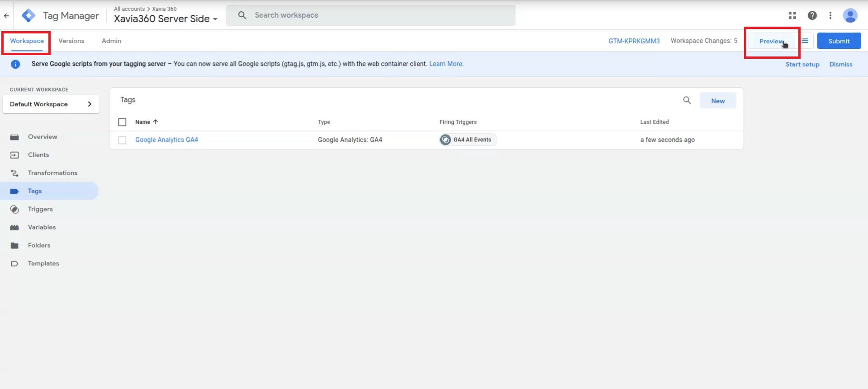Screen dimensions: 868x389
Task: Open Variables in the sidebar
Action: [42, 227]
